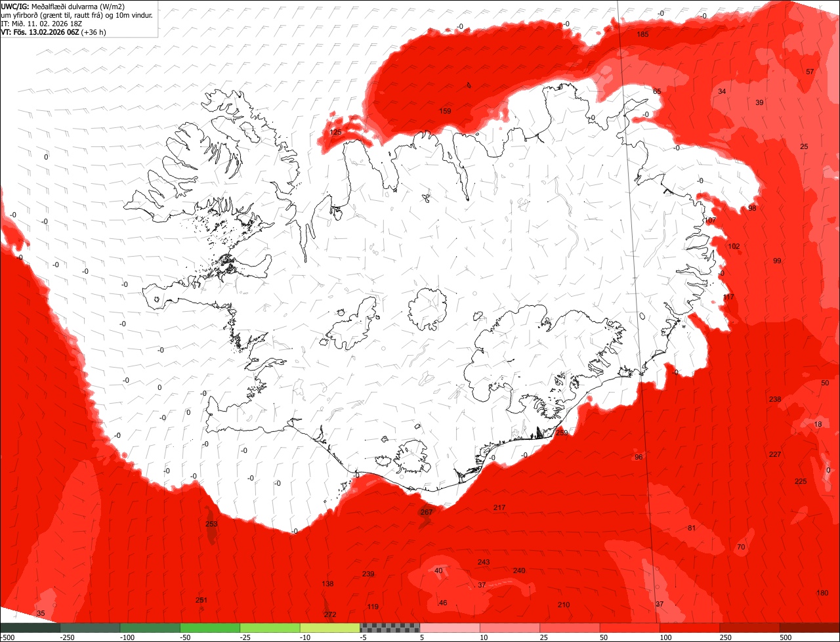This screenshot has width=840, height=642.
Task: Click the map value '81' in the southeast sea
Action: click(691, 528)
